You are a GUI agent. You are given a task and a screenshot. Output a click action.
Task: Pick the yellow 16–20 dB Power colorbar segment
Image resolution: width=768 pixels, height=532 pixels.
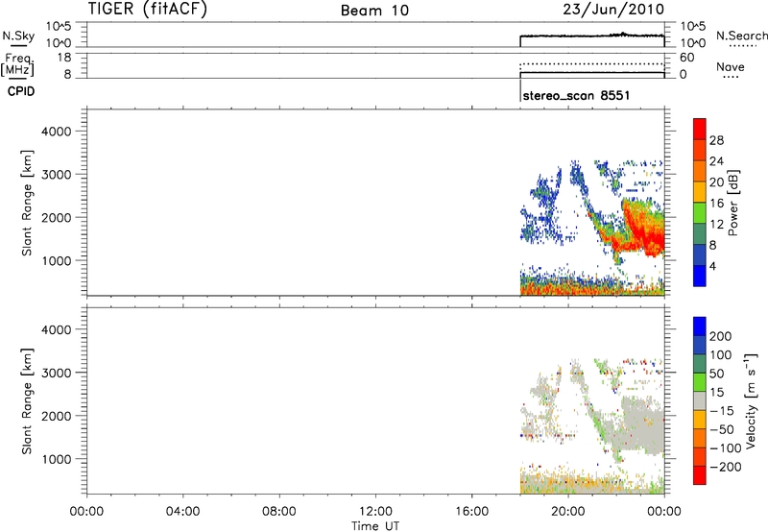point(700,192)
